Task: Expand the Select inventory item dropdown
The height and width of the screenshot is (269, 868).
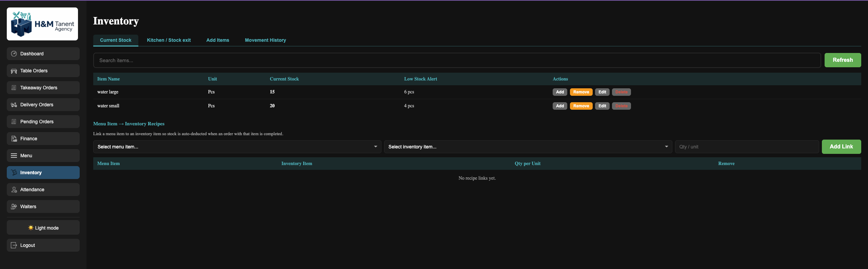Action: (528, 147)
